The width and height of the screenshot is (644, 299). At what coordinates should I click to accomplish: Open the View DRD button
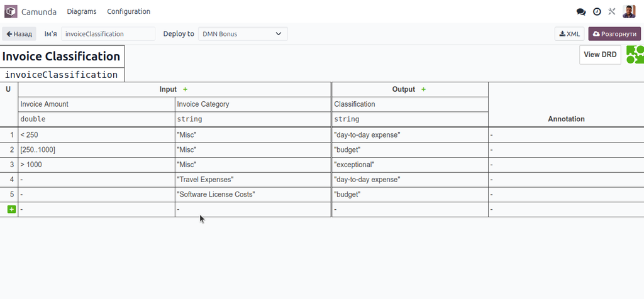pyautogui.click(x=600, y=55)
